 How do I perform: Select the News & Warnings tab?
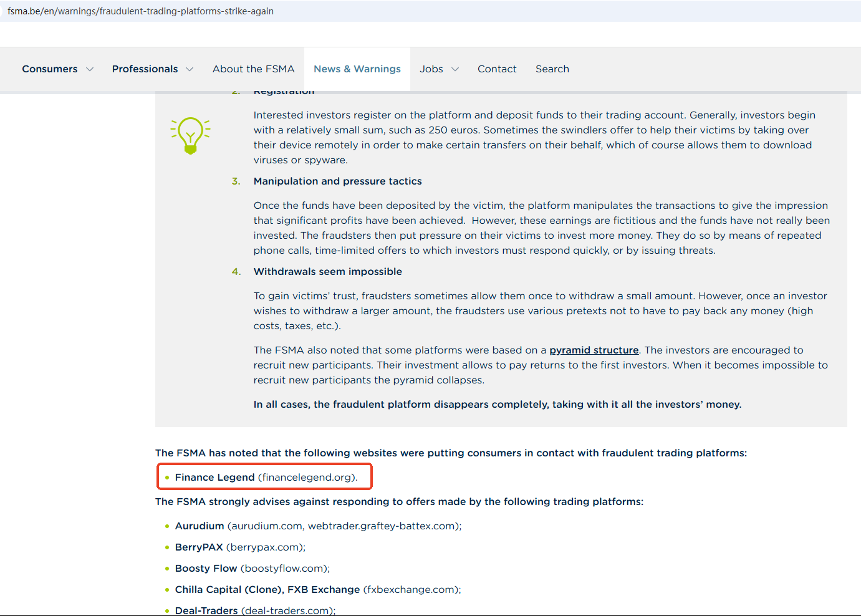357,69
